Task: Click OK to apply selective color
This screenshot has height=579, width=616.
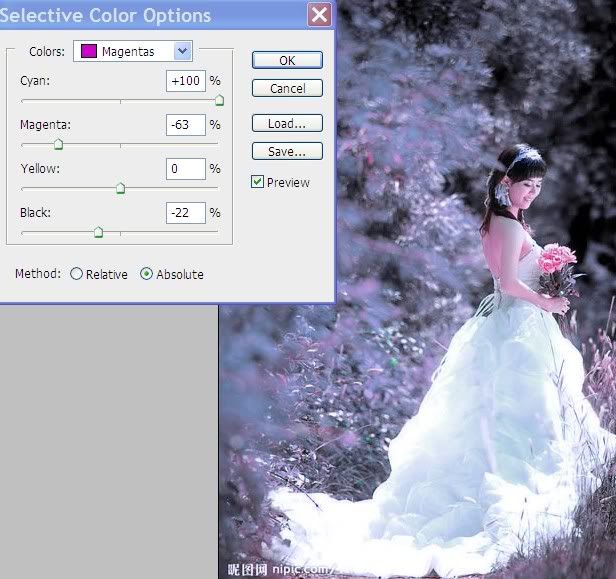Action: (287, 60)
